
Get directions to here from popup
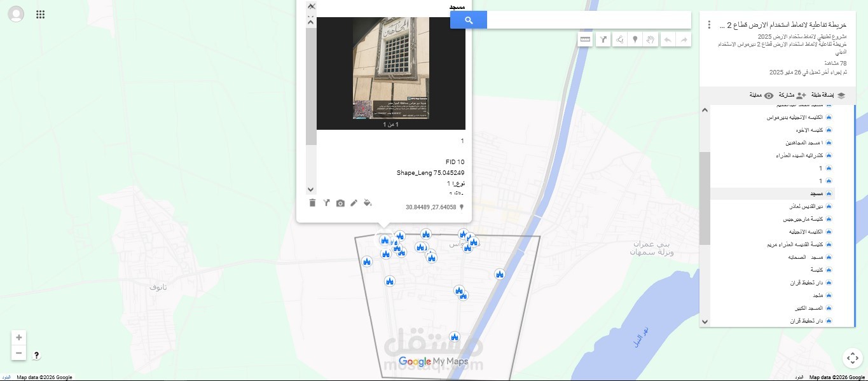(x=326, y=203)
